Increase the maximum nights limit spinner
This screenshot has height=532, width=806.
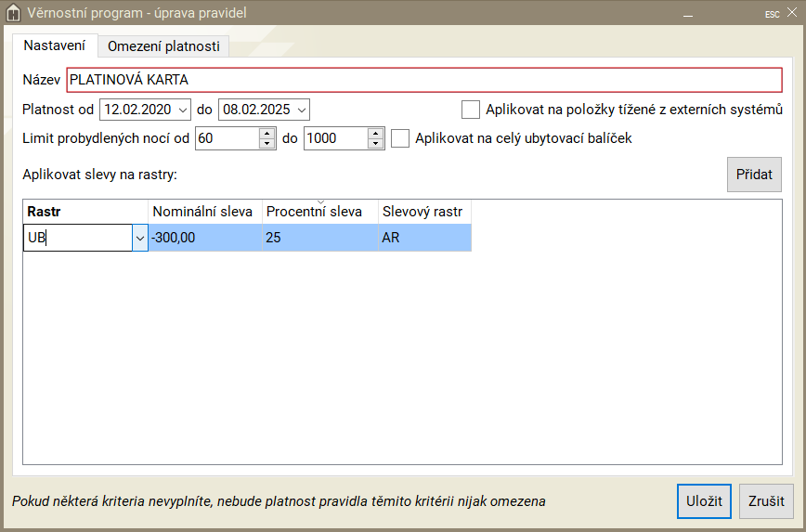375,133
